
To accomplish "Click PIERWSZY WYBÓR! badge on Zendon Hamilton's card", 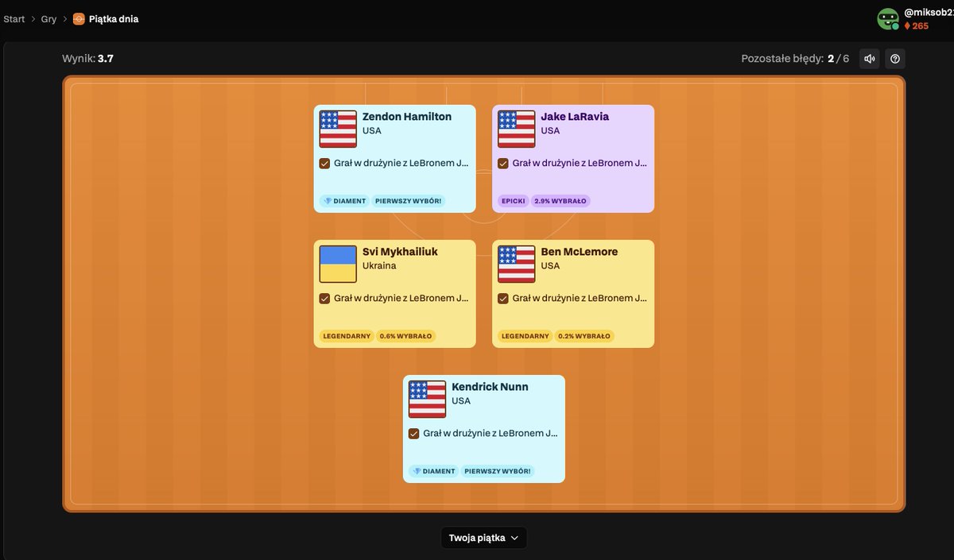I will pyautogui.click(x=409, y=201).
